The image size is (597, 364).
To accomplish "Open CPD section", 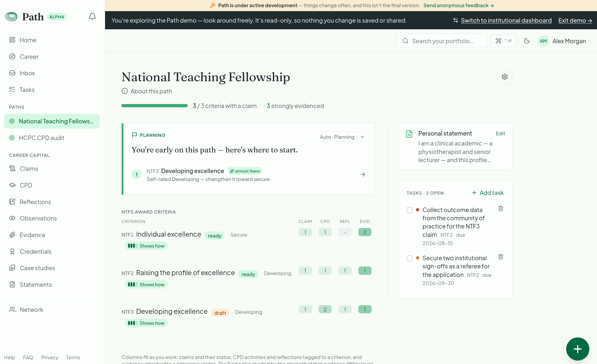I will click(x=52, y=185).
